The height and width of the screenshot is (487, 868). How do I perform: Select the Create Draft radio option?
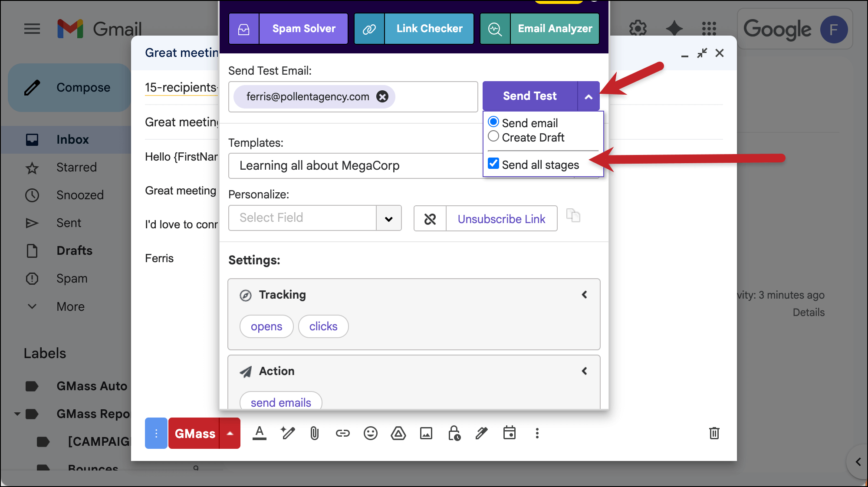coord(493,136)
